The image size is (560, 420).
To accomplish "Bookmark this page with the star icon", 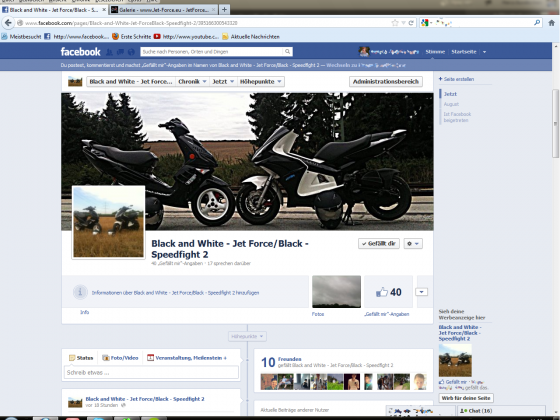I will [x=395, y=23].
